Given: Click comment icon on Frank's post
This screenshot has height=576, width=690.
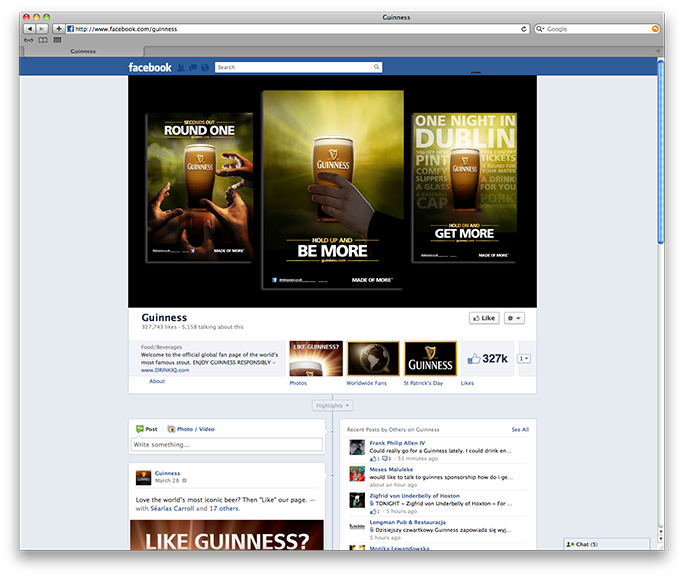Looking at the screenshot, I should point(386,459).
